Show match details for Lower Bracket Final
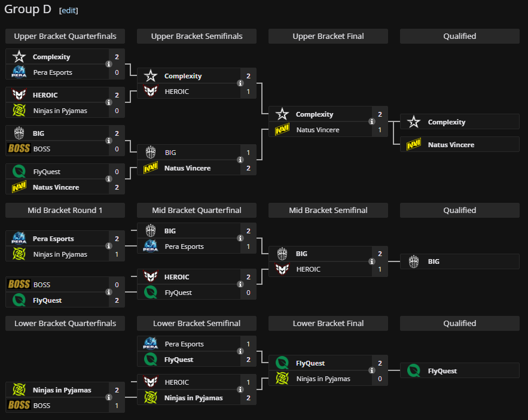The width and height of the screenshot is (528, 420). pyautogui.click(x=371, y=371)
